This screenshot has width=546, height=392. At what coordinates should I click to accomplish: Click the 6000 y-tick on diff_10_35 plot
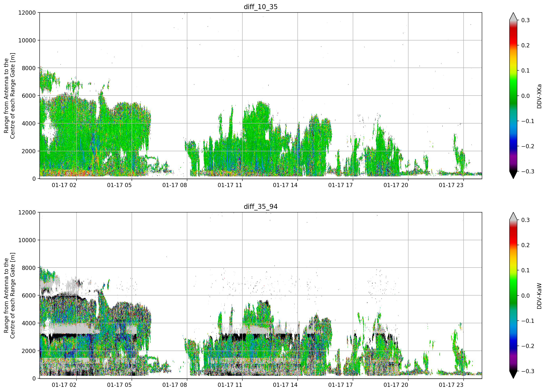[29, 96]
